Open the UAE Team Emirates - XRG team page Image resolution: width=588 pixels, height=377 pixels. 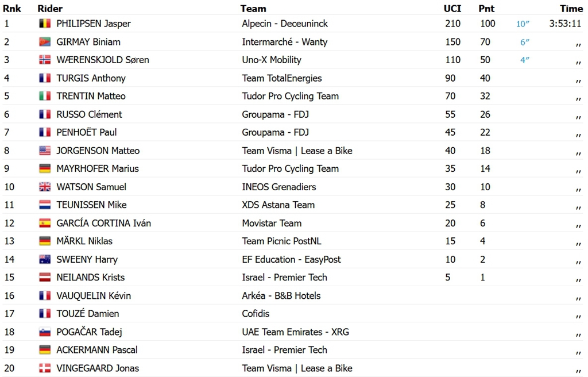pos(296,332)
